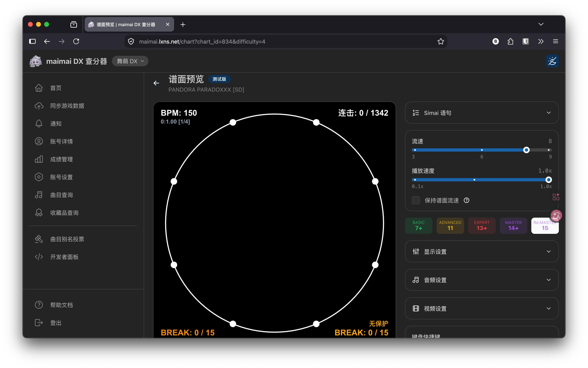Open a new browser tab
The height and width of the screenshot is (368, 588).
tap(183, 25)
